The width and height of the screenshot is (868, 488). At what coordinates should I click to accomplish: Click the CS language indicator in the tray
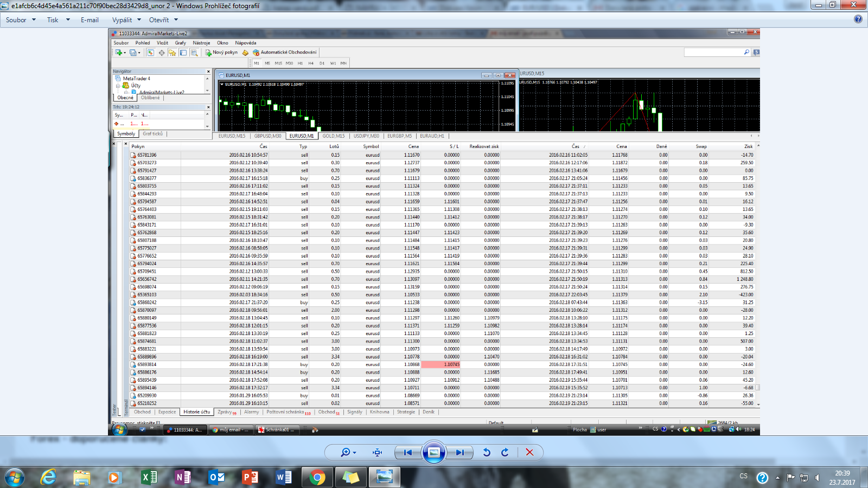(x=743, y=476)
